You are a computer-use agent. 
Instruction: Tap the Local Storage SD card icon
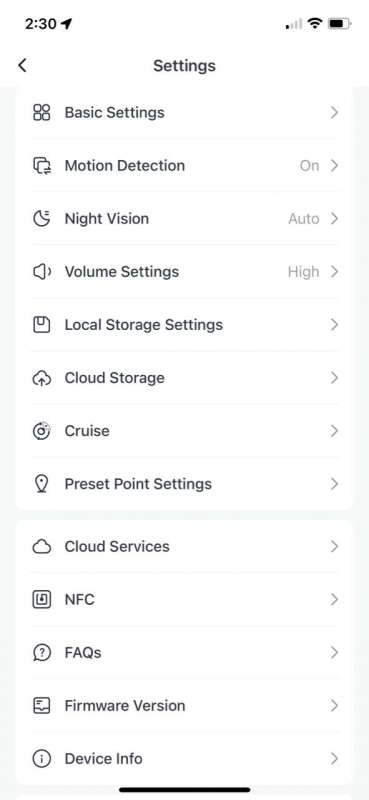click(x=41, y=324)
